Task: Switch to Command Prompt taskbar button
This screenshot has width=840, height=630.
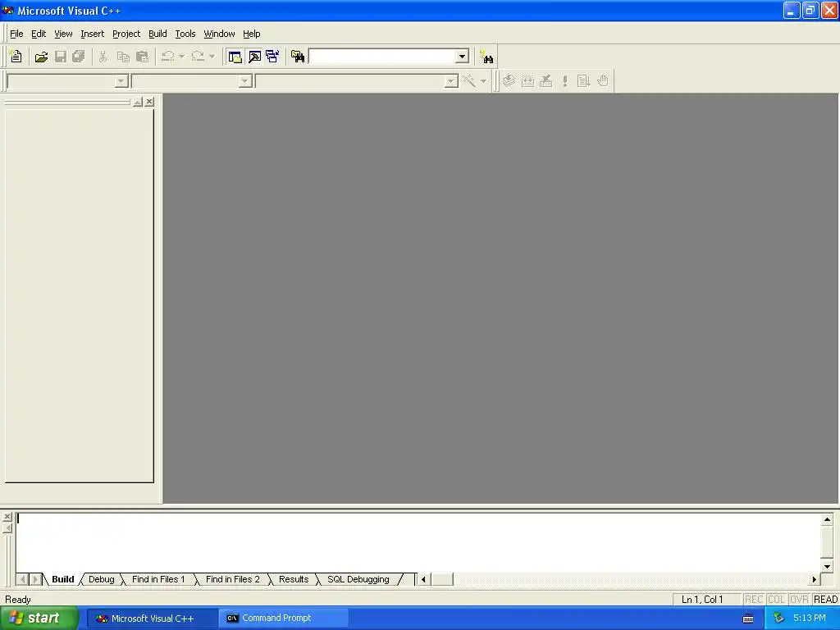Action: (283, 619)
